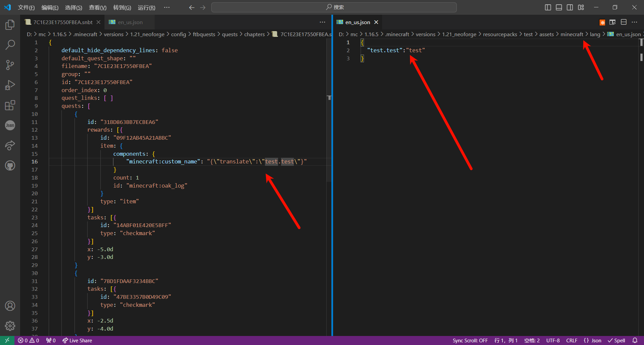644x345 pixels.
Task: Toggle Spell checker in status bar
Action: click(616, 340)
